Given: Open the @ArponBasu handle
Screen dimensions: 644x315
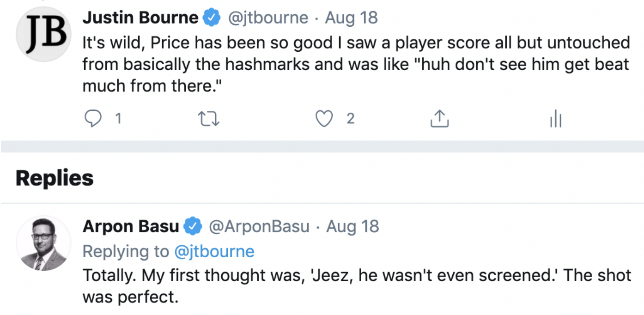Looking at the screenshot, I should point(259,227).
